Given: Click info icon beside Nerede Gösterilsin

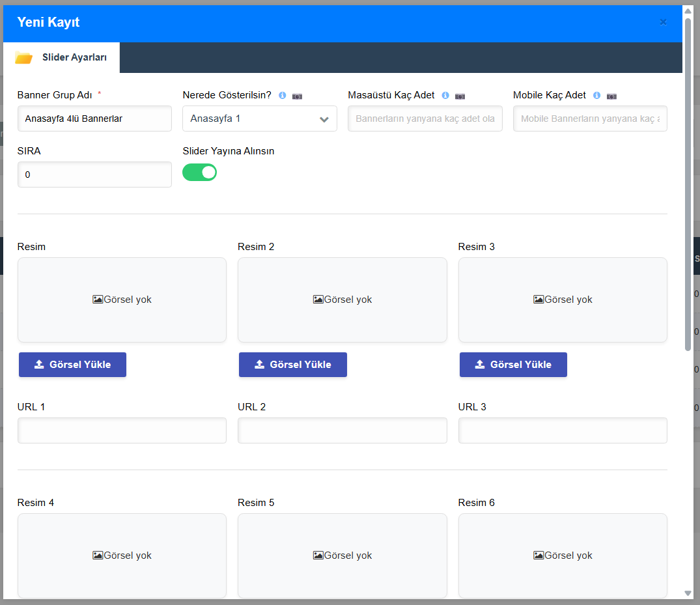Looking at the screenshot, I should [283, 96].
